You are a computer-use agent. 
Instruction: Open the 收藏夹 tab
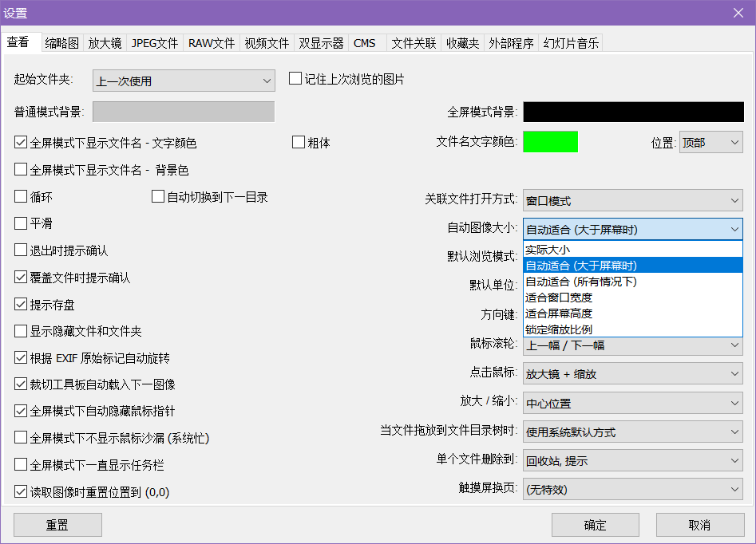pos(462,43)
